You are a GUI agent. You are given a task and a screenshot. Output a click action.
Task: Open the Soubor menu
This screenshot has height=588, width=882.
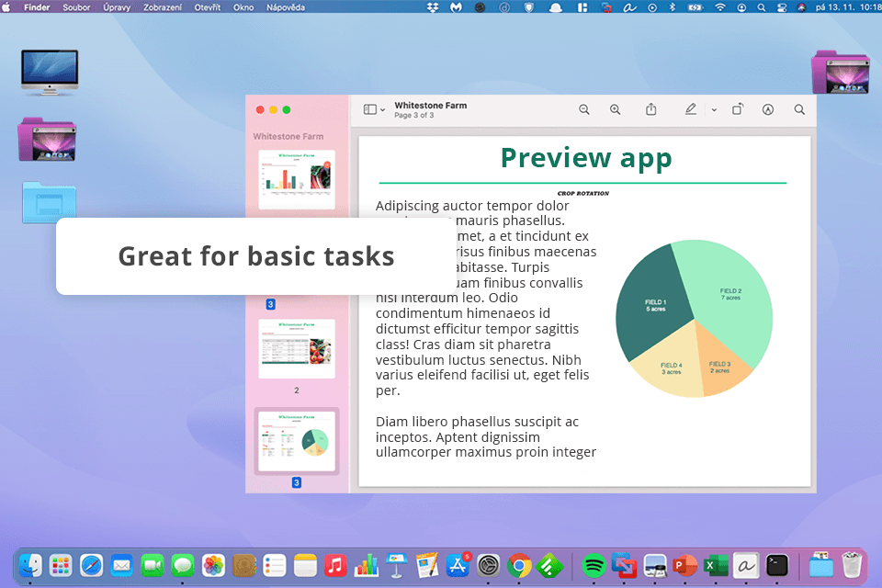76,7
